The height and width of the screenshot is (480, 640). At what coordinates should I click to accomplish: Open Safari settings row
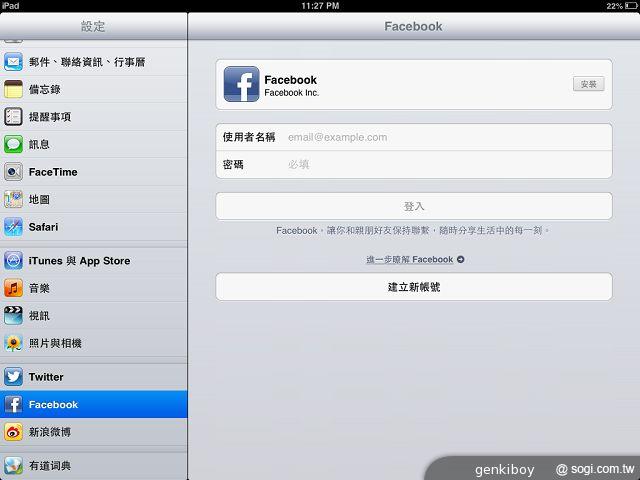93,227
